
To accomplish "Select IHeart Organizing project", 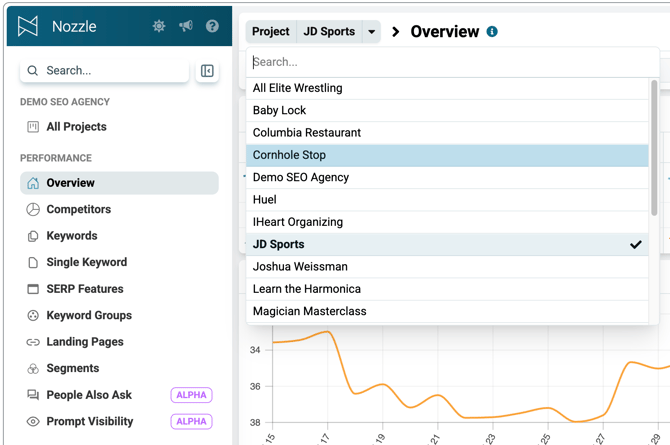I will (447, 222).
